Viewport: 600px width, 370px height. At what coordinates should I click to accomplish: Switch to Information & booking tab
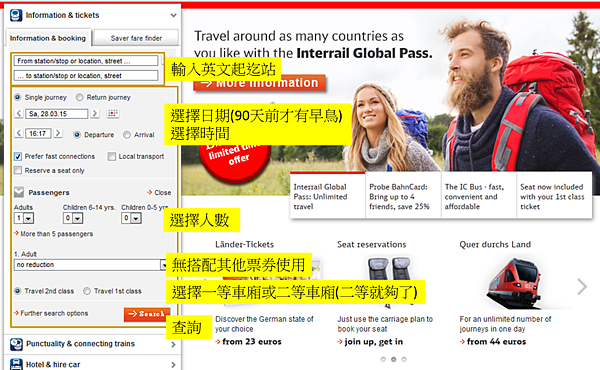[x=48, y=38]
